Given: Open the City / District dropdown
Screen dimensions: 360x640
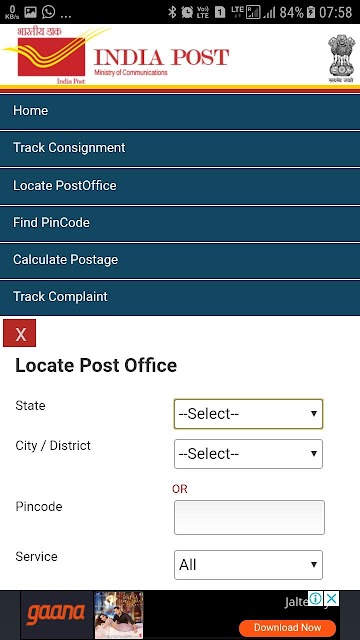Looking at the screenshot, I should (248, 454).
